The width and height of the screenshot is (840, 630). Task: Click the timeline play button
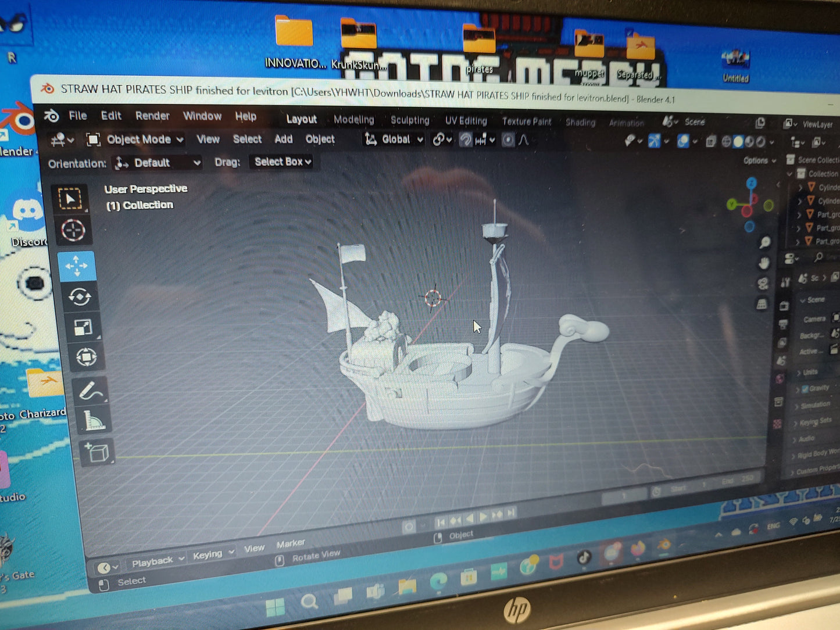(x=483, y=517)
